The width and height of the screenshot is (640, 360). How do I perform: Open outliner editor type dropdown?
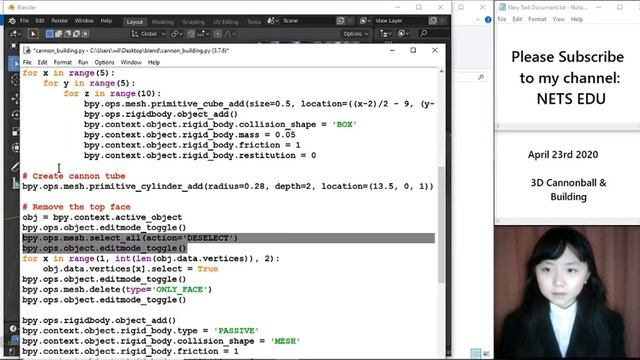pos(386,34)
